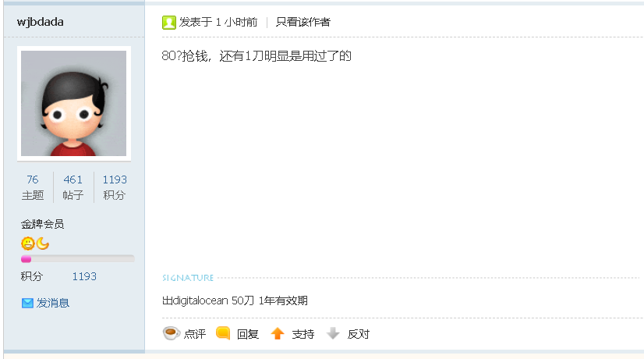Click the 反对 oppose text link
Viewport: 644px width, 359px height.
pos(359,334)
